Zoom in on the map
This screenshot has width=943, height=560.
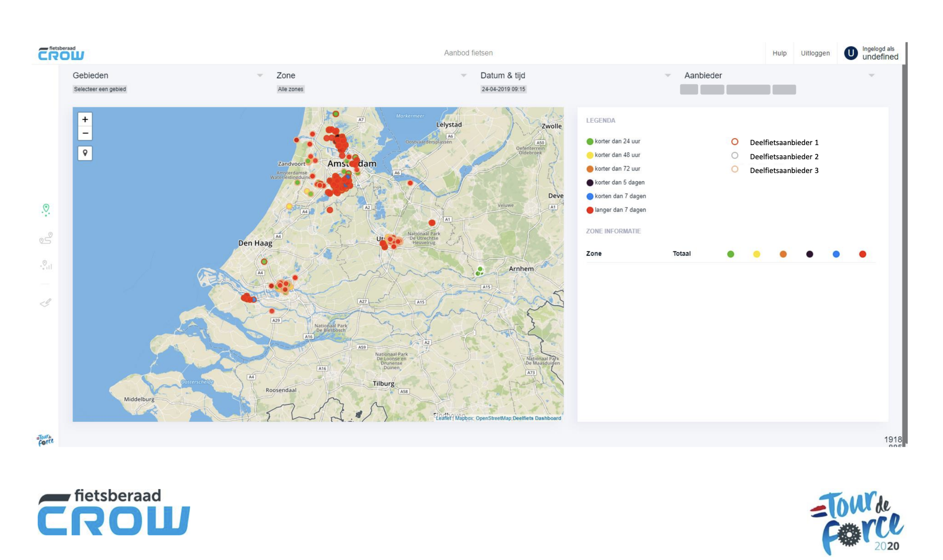[x=85, y=119]
